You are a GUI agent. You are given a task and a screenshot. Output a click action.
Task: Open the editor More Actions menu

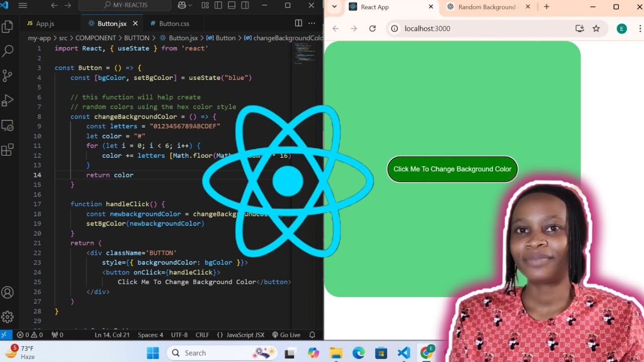point(312,23)
